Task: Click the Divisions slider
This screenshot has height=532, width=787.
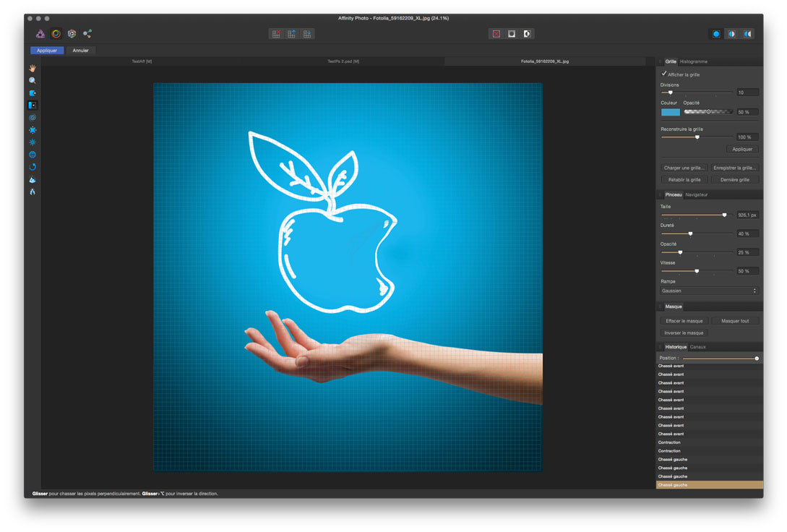Action: 697,93
